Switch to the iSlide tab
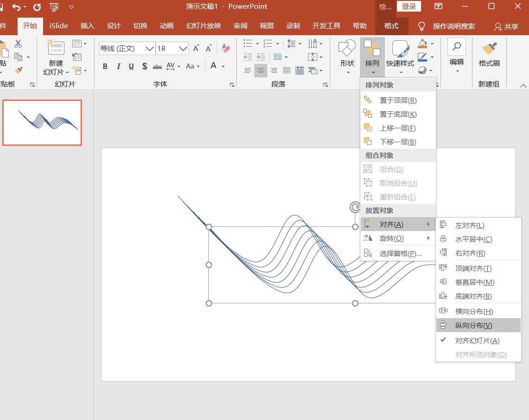 click(59, 26)
